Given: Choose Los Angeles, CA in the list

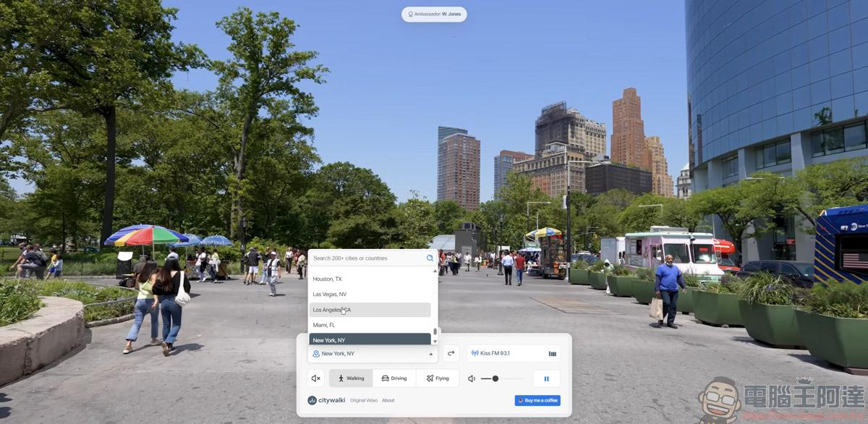Looking at the screenshot, I should click(x=370, y=310).
